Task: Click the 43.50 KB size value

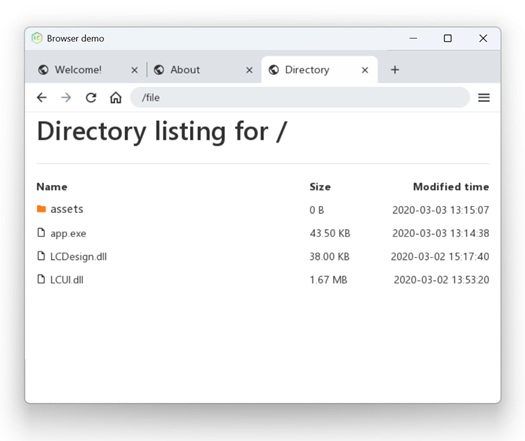Action: [x=330, y=233]
